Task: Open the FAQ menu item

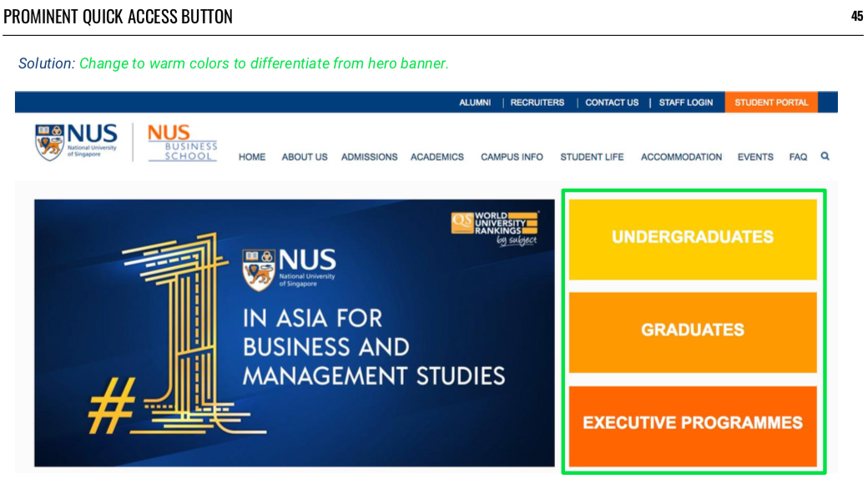Action: [798, 157]
